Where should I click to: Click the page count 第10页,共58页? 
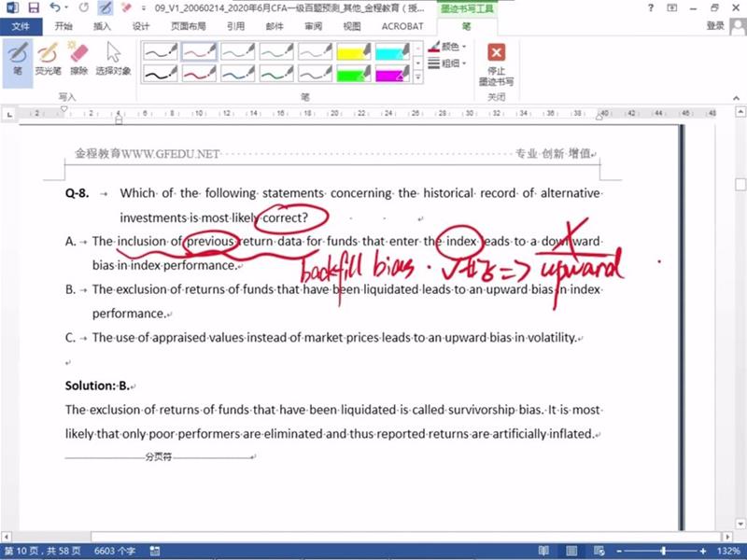pos(42,551)
